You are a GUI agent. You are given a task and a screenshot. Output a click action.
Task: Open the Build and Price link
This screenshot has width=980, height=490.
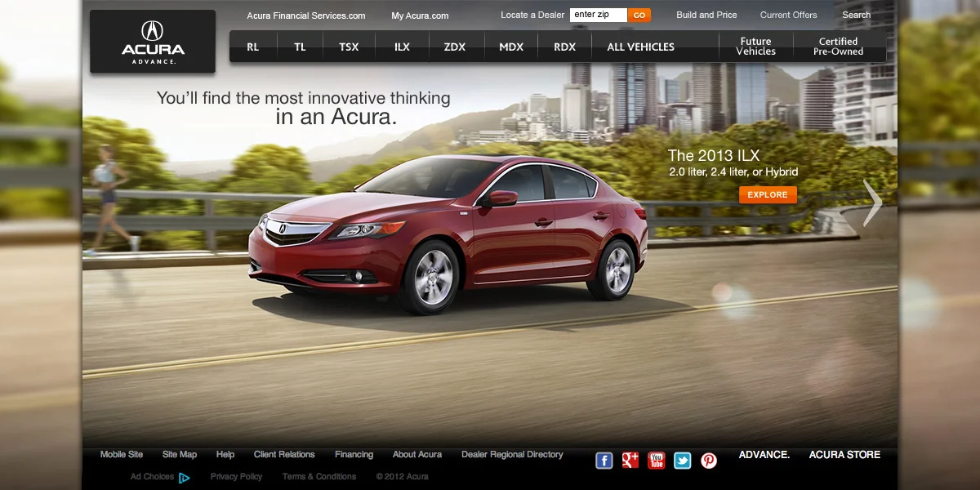(x=706, y=15)
